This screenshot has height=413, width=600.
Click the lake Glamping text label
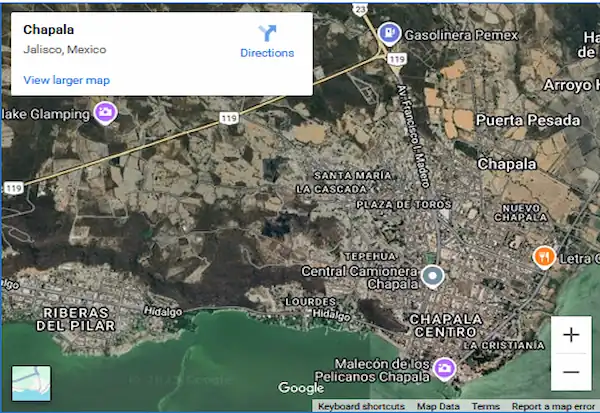tap(46, 114)
